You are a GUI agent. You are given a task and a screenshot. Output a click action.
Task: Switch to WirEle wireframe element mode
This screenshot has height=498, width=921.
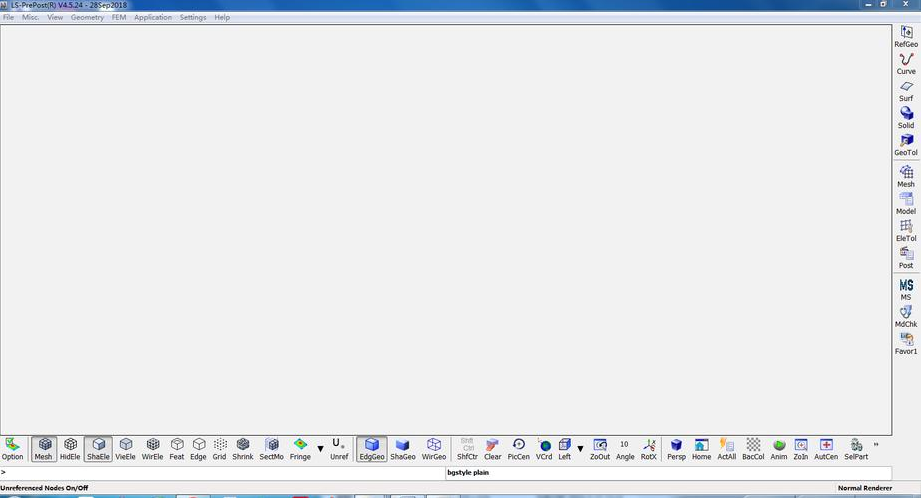[153, 449]
